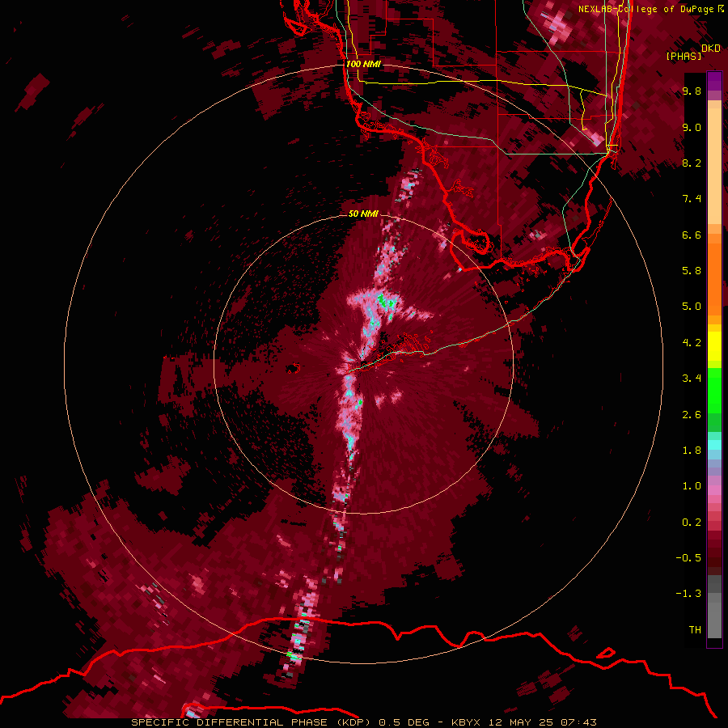Pick the purple swatch atop the color bar
Image resolution: width=728 pixels, height=728 pixels.
(714, 81)
